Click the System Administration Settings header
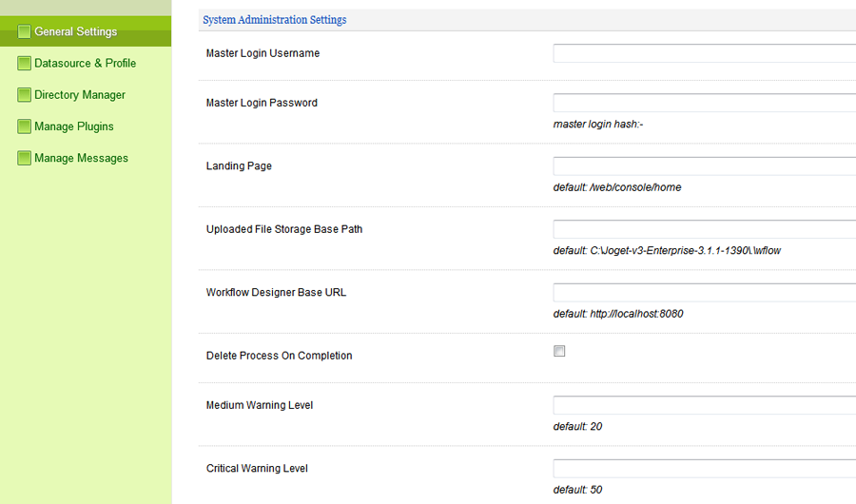 tap(275, 20)
